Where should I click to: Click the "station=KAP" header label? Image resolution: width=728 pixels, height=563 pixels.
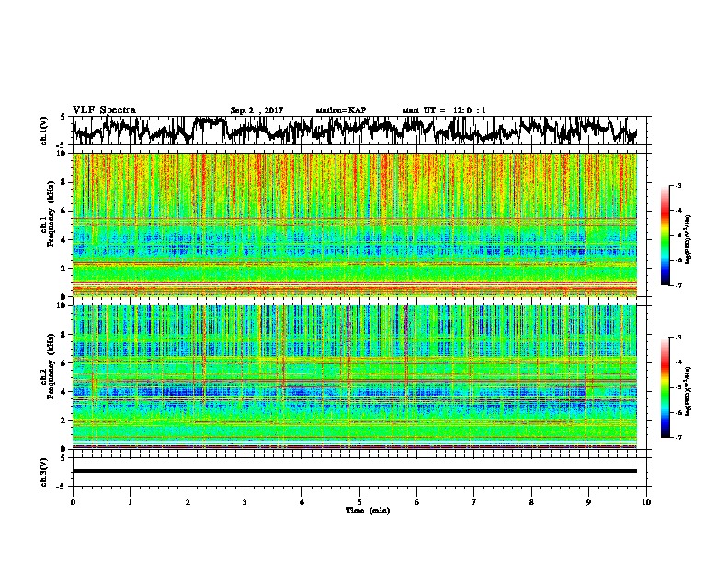(341, 110)
